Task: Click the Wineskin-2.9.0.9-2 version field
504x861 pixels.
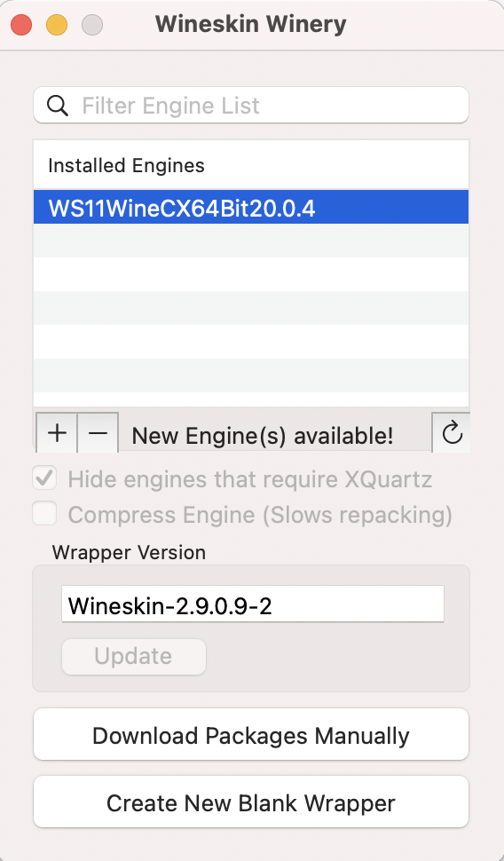Action: 253,604
